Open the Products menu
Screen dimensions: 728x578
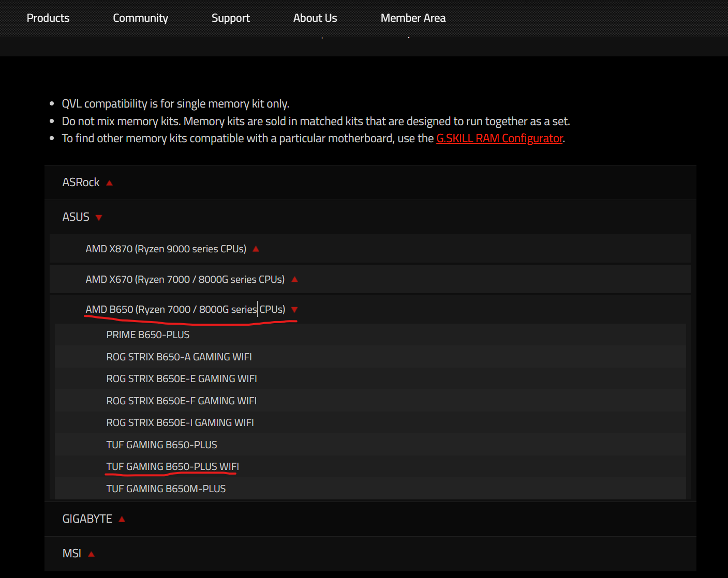point(48,18)
